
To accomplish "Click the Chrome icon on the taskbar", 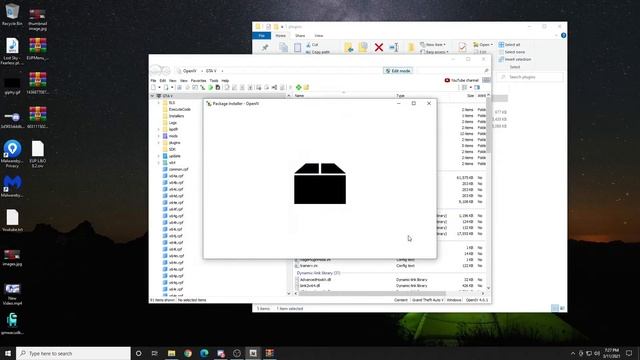I will (188, 353).
